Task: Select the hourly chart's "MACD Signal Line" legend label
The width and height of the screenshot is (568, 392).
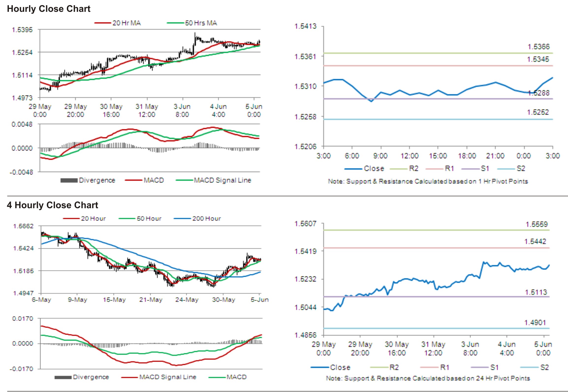Action: click(223, 180)
